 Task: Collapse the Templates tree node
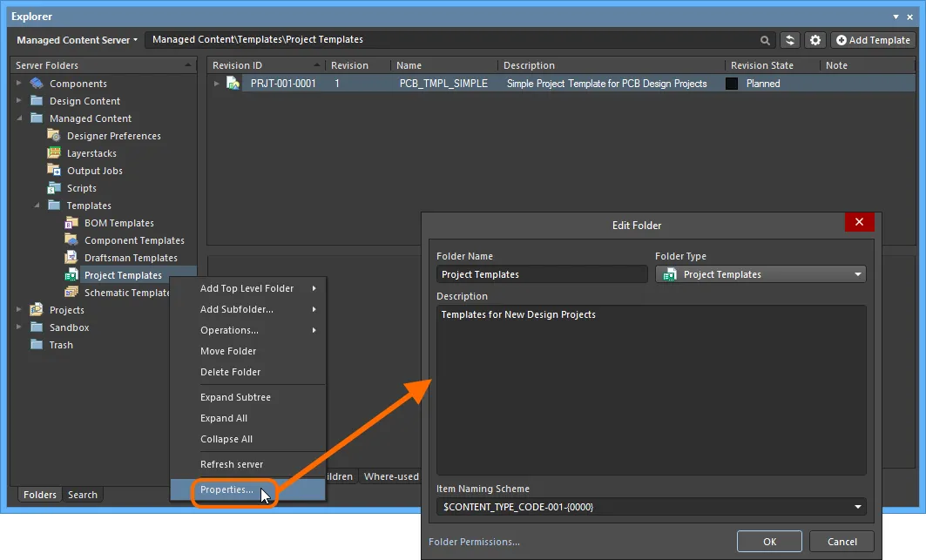(37, 205)
